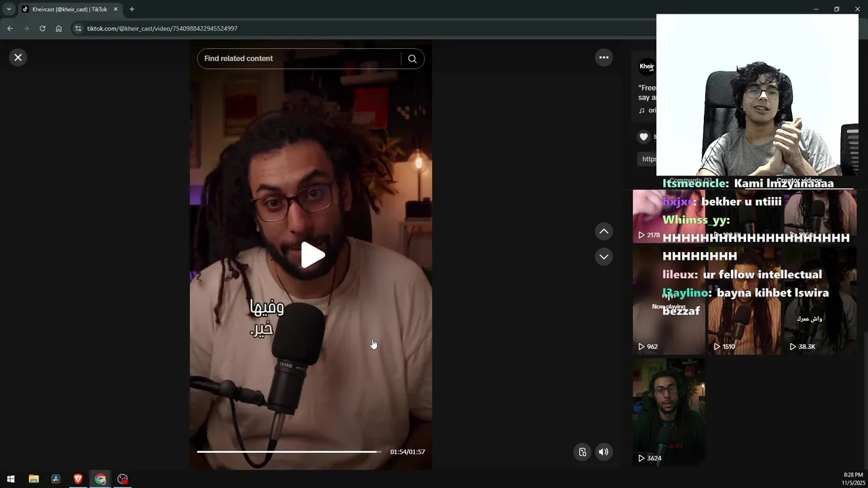Reload the TikTok page
The width and height of the screenshot is (868, 488).
click(x=42, y=28)
